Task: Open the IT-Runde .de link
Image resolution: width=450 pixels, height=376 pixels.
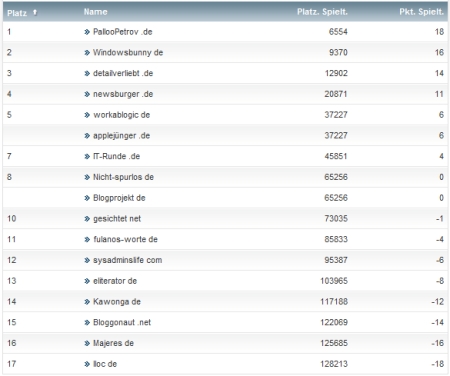Action: tap(116, 156)
